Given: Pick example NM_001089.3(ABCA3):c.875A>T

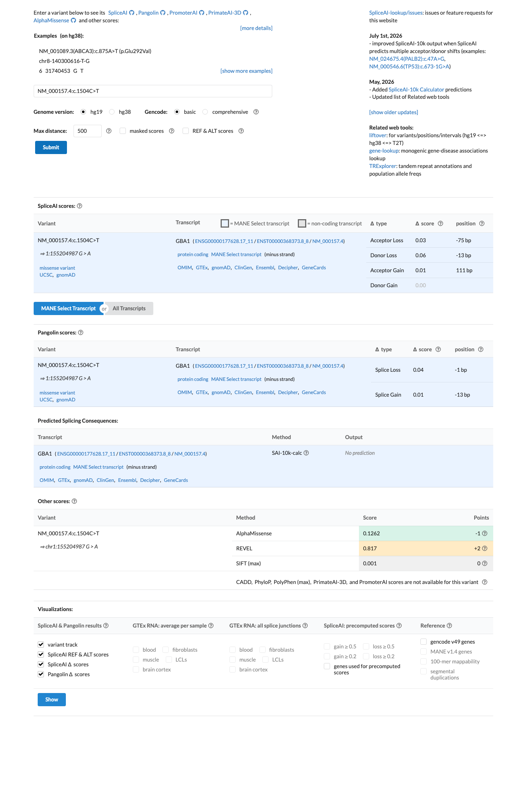Looking at the screenshot, I should pyautogui.click(x=95, y=51).
